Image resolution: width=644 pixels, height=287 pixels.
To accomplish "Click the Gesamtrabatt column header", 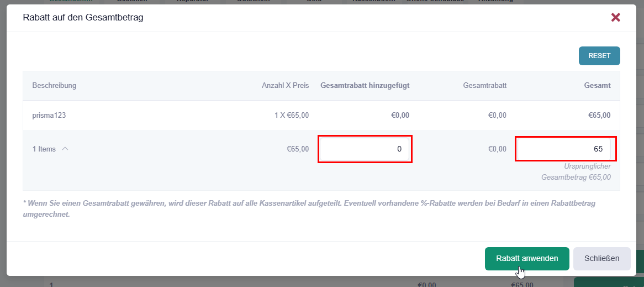I will click(x=484, y=86).
